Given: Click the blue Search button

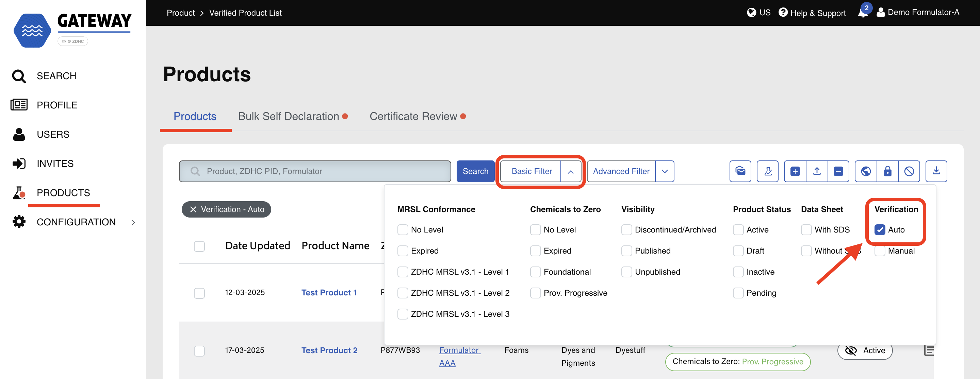Looking at the screenshot, I should point(475,171).
